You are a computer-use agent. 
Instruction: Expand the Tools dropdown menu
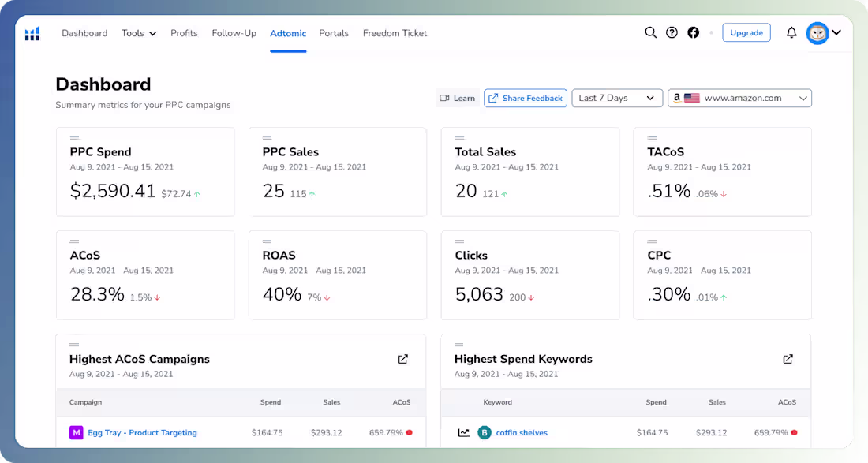[x=139, y=33]
